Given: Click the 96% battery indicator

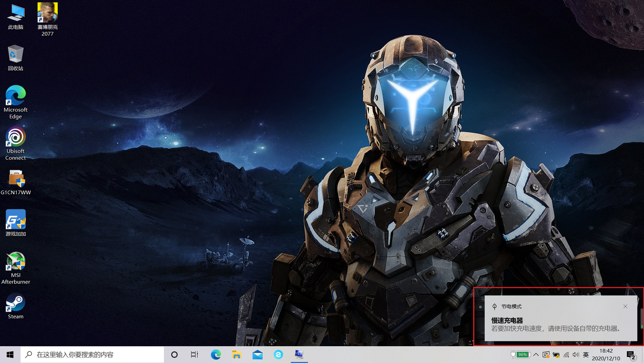Looking at the screenshot, I should pos(520,354).
